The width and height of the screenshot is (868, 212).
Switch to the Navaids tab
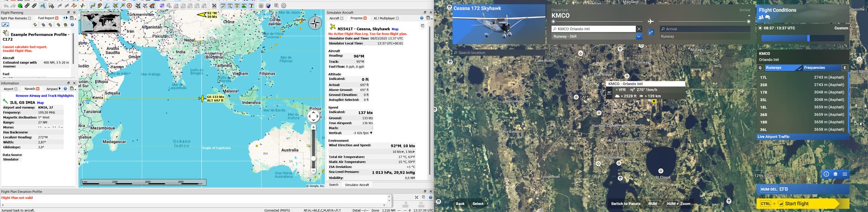pos(30,89)
